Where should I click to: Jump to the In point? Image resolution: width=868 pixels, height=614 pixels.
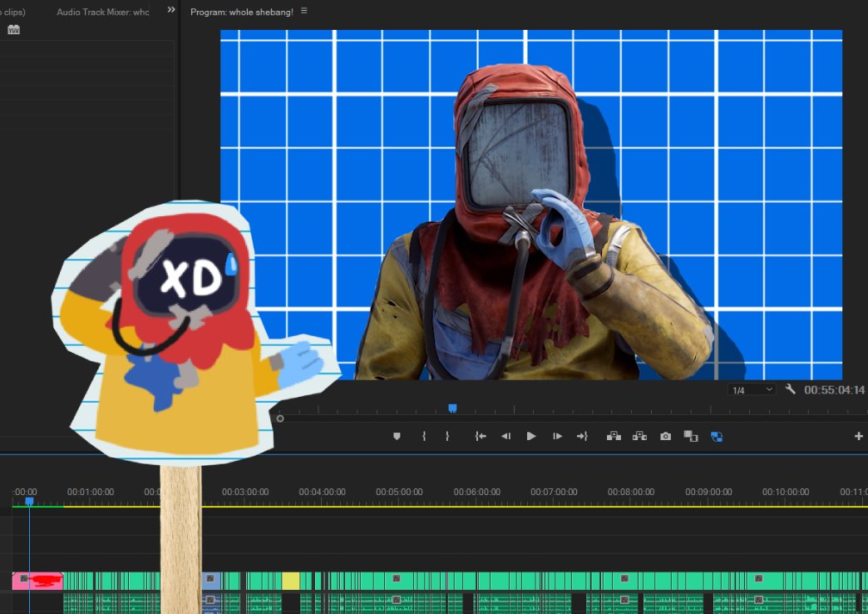[481, 437]
